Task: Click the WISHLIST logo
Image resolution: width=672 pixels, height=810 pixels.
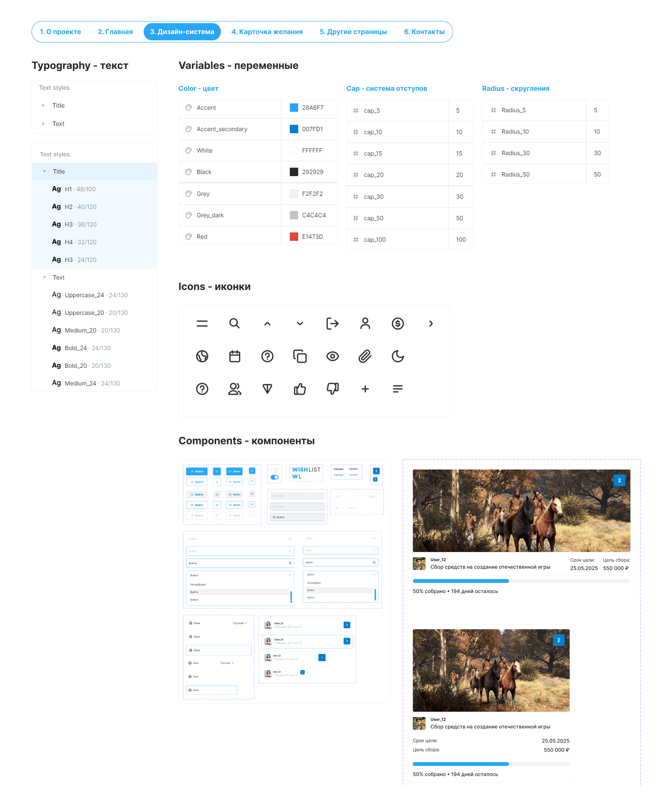Action: (306, 469)
